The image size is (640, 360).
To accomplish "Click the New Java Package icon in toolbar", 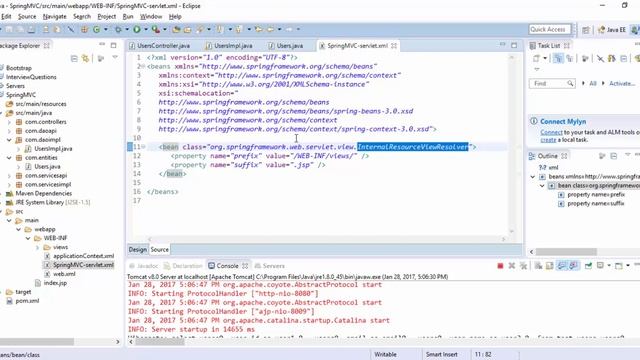I will click(x=84, y=29).
